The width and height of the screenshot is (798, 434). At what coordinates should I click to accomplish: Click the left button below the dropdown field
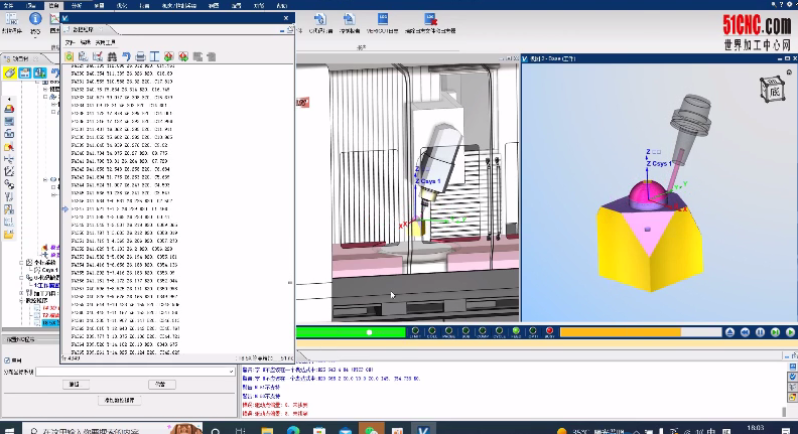pyautogui.click(x=73, y=384)
